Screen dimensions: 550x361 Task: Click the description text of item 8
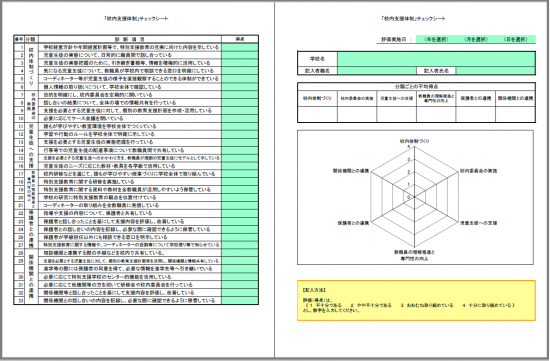click(x=109, y=102)
